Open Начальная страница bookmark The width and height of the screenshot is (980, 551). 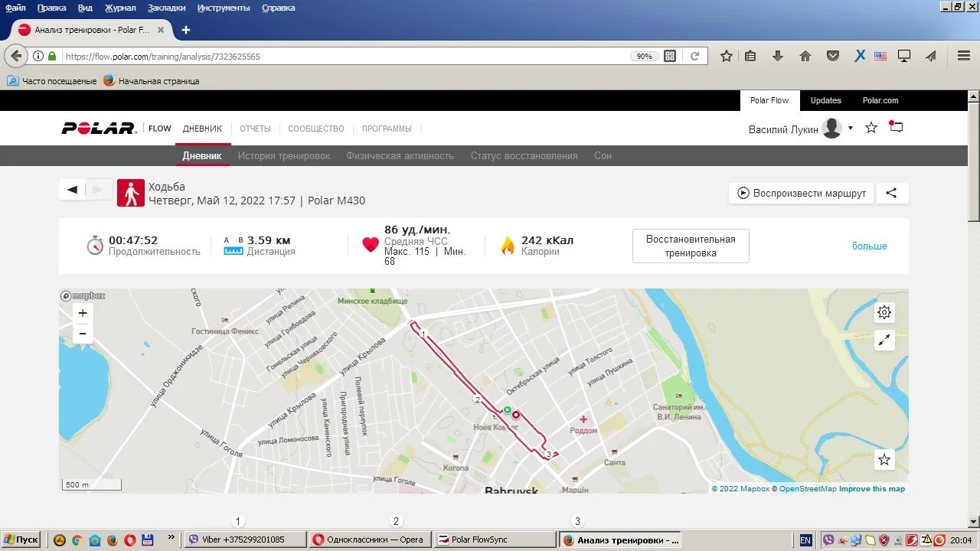click(152, 80)
